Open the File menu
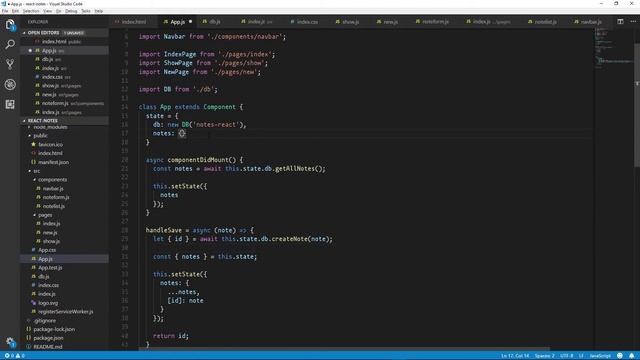This screenshot has width=640, height=360. [5, 11]
